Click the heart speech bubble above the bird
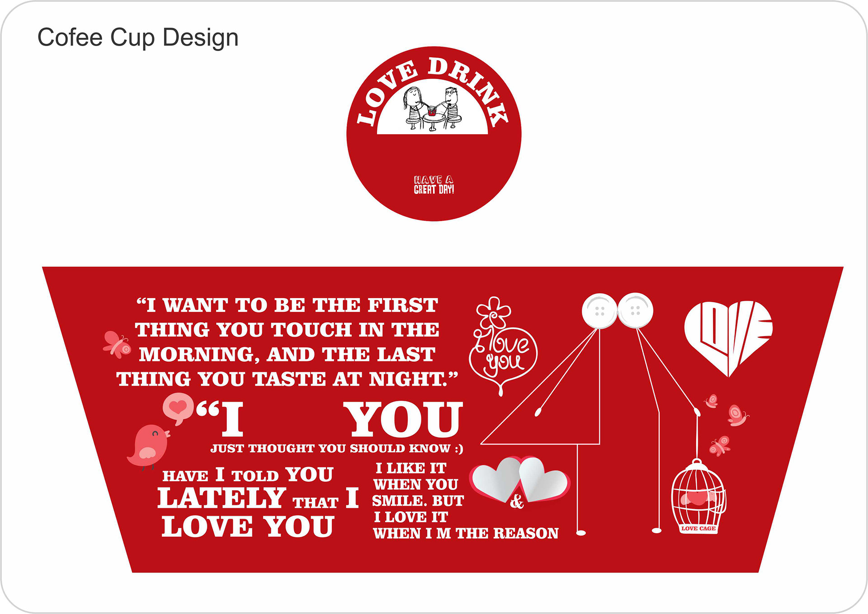 click(x=178, y=408)
